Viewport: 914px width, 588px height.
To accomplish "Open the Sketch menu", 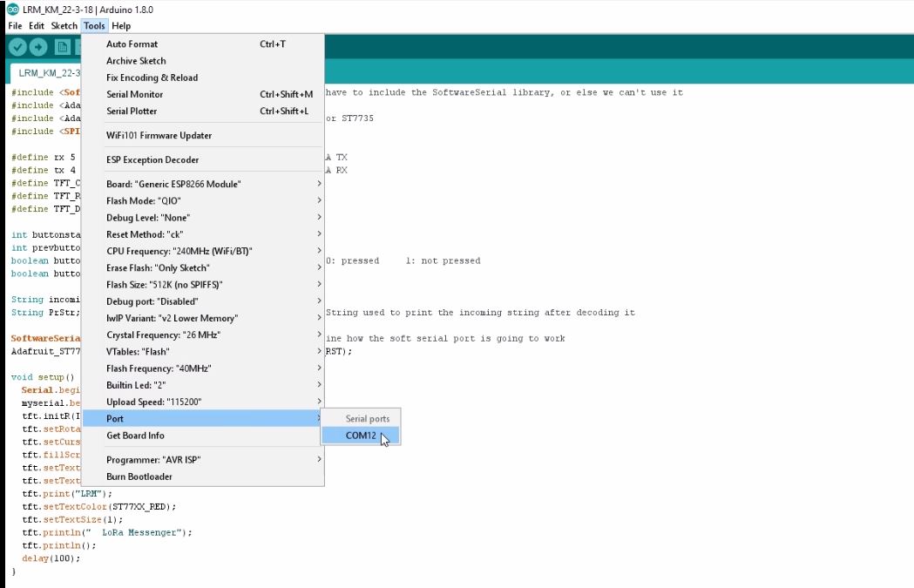I will click(x=64, y=25).
